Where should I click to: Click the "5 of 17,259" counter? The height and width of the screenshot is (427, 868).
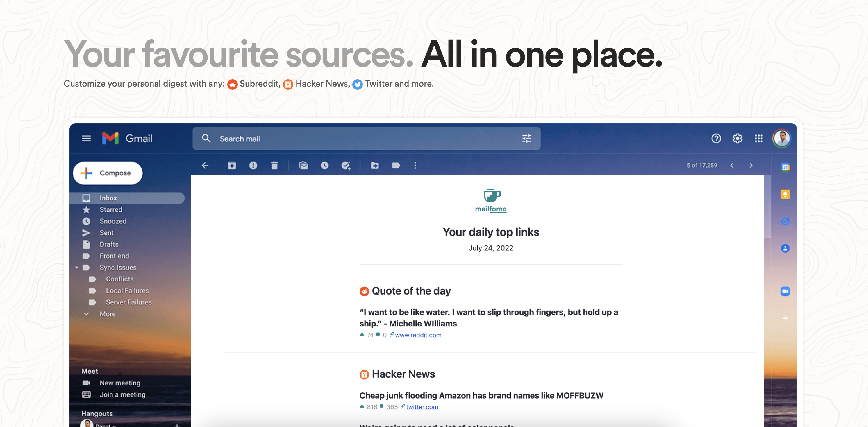(702, 165)
